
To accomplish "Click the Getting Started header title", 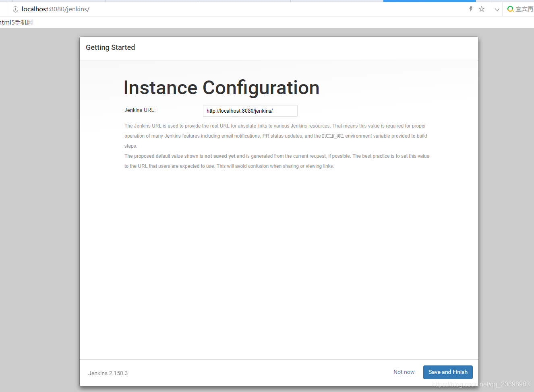I will click(110, 47).
